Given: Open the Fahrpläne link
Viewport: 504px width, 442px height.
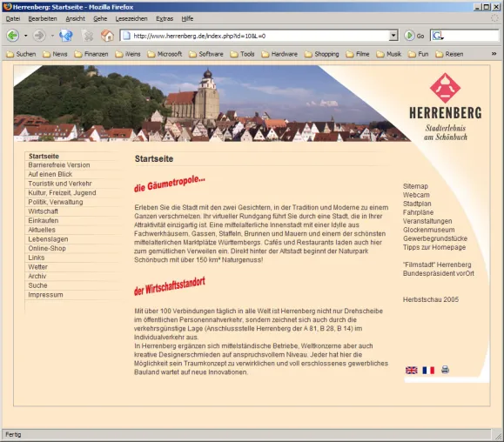Looking at the screenshot, I should click(418, 212).
